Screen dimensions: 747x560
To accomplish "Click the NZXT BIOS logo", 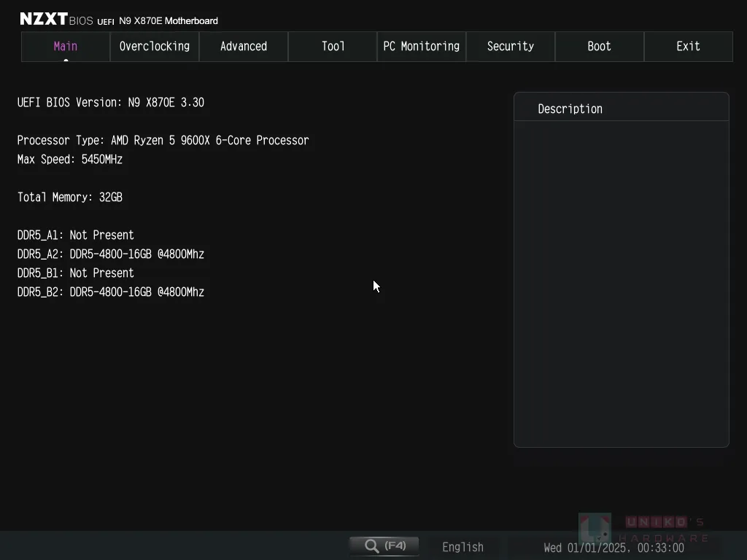I will point(56,19).
